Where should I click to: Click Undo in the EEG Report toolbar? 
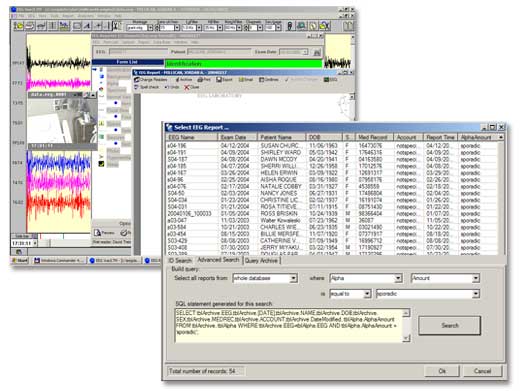[172, 87]
